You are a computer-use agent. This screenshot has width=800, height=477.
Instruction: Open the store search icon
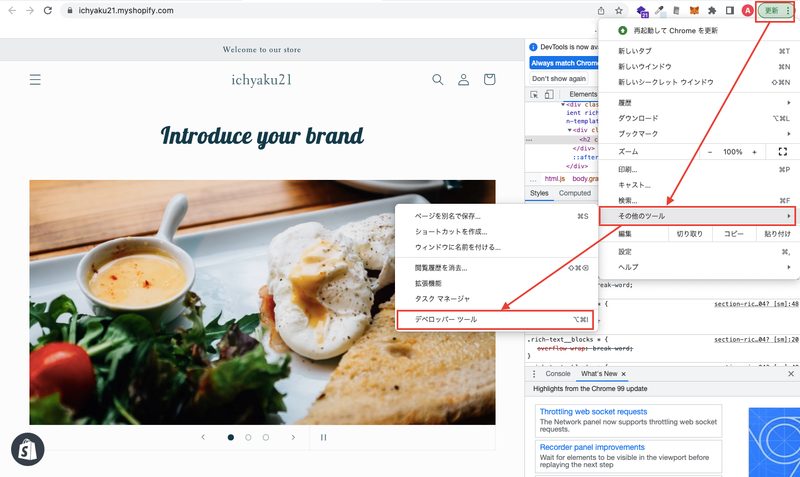pos(437,80)
